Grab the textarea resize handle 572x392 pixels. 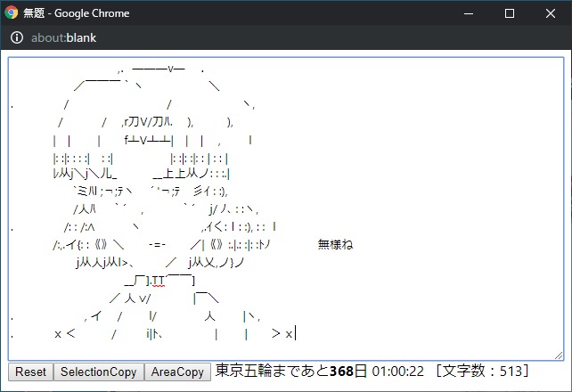[559, 355]
